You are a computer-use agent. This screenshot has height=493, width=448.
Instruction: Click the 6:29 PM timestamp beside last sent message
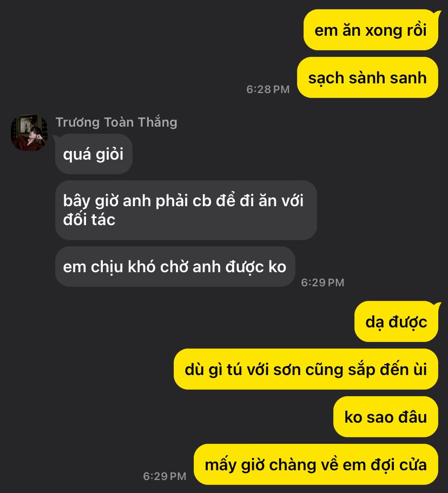[x=164, y=476]
